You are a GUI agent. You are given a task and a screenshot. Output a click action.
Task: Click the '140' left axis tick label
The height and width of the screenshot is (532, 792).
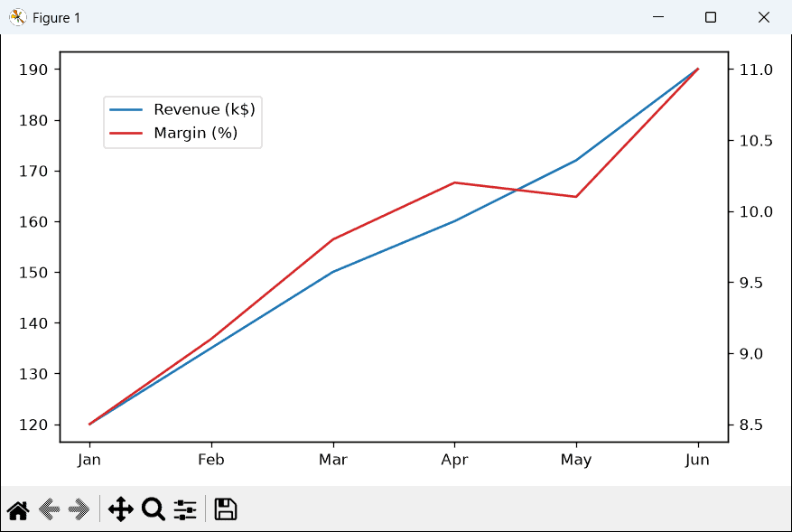pyautogui.click(x=33, y=323)
